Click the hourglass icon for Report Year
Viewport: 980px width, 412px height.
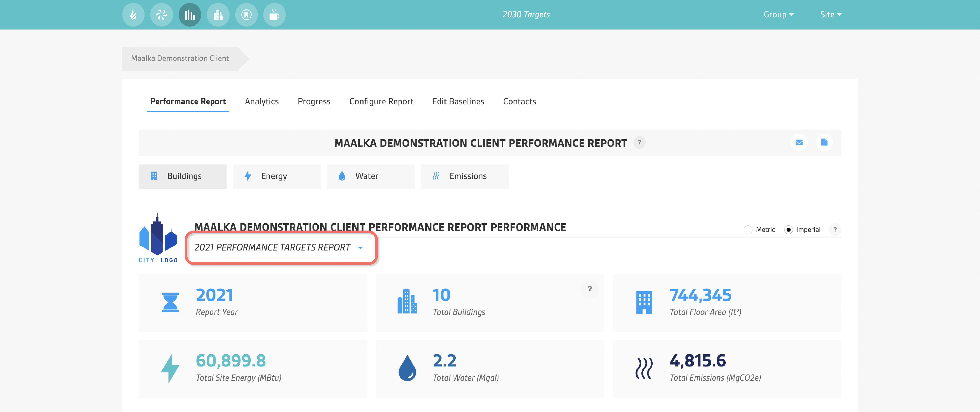click(x=170, y=302)
